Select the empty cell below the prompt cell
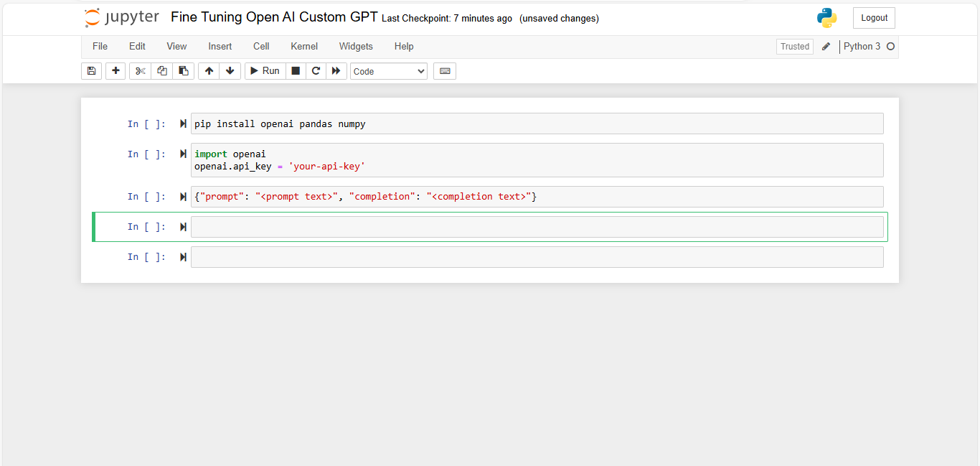Viewport: 980px width, 466px height. tap(538, 226)
